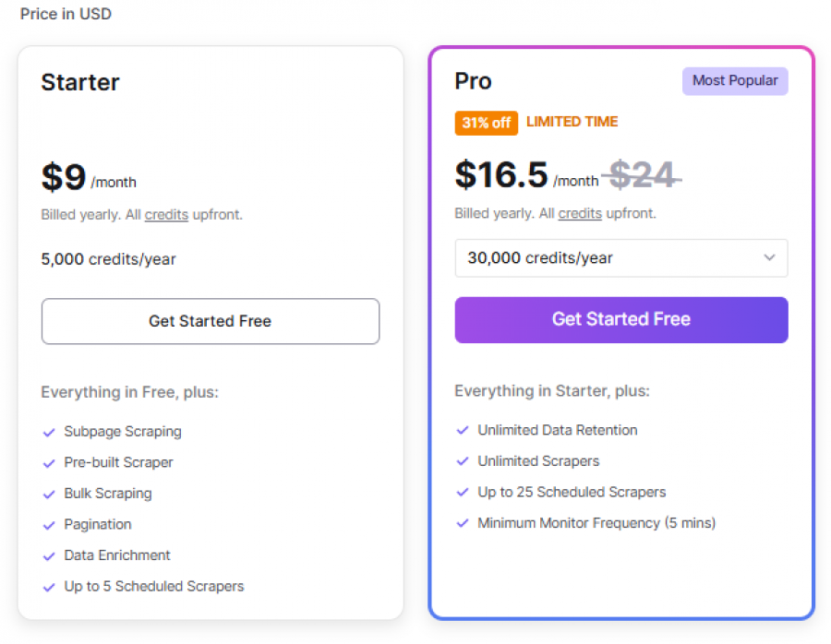Click the purple Get Started Free button

click(620, 318)
